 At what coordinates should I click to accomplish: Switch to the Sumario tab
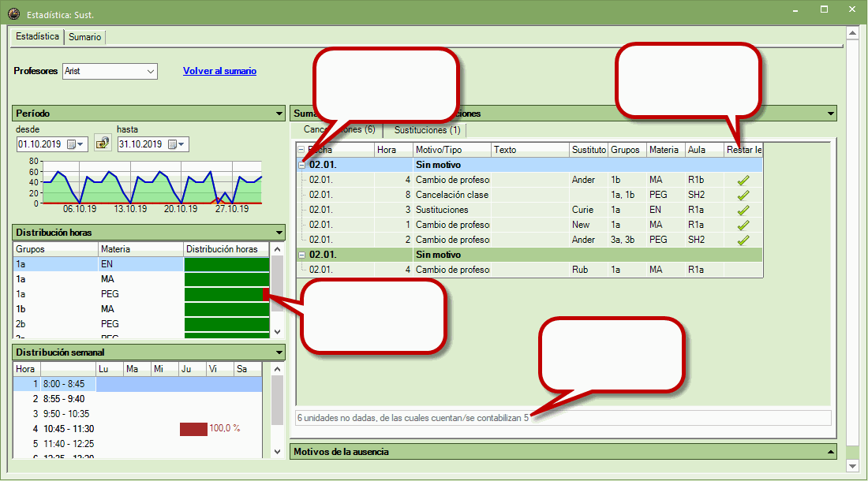pos(84,37)
